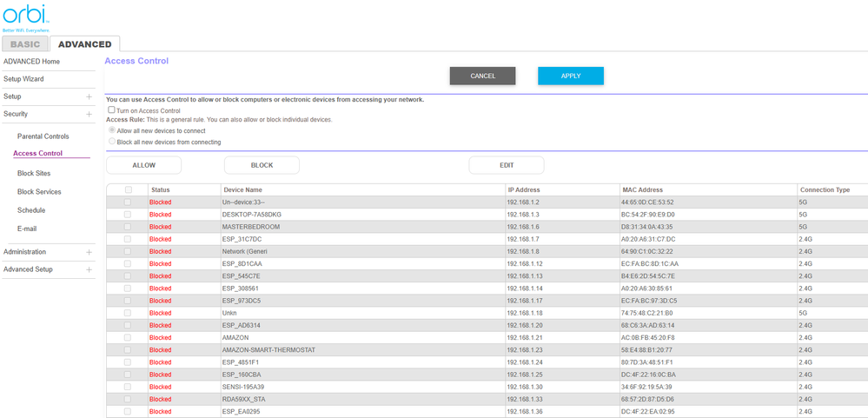
Task: Tick checkbox for AMAZON-SMART-THERMOSTAT row
Action: pyautogui.click(x=129, y=350)
